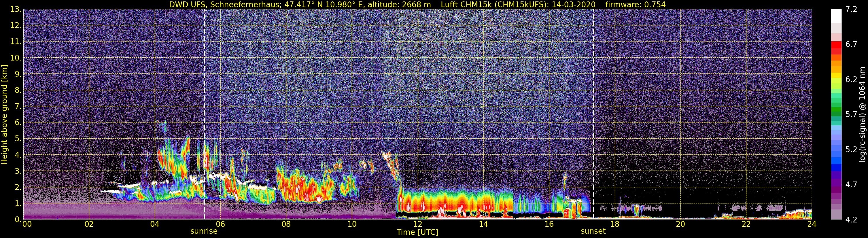The image size is (868, 238).
Task: Click the x-axis tick label '22'
Action: (746, 224)
